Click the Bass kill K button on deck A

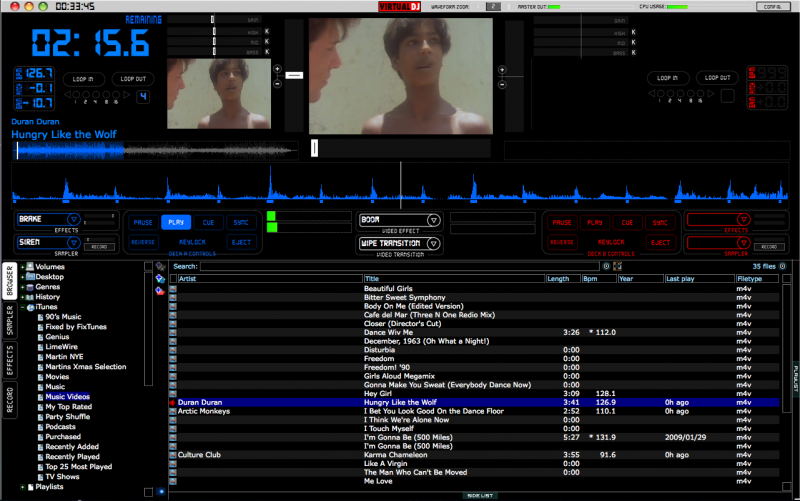point(267,52)
